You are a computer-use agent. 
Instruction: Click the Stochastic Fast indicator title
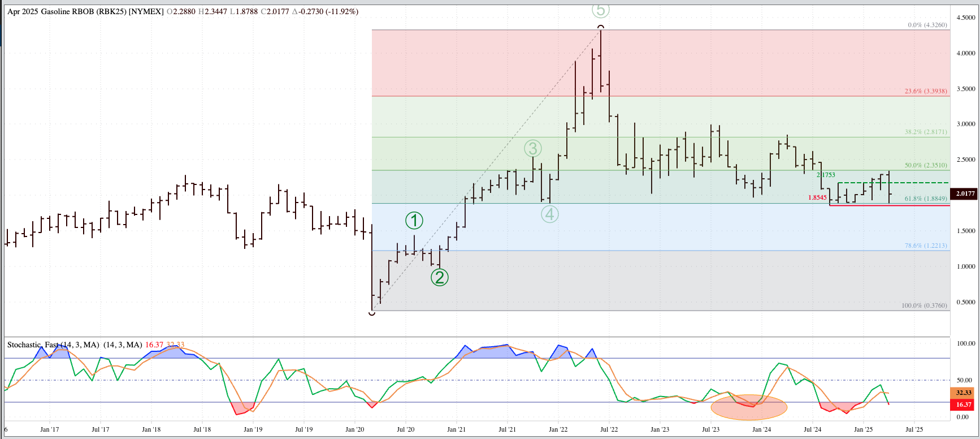click(53, 345)
